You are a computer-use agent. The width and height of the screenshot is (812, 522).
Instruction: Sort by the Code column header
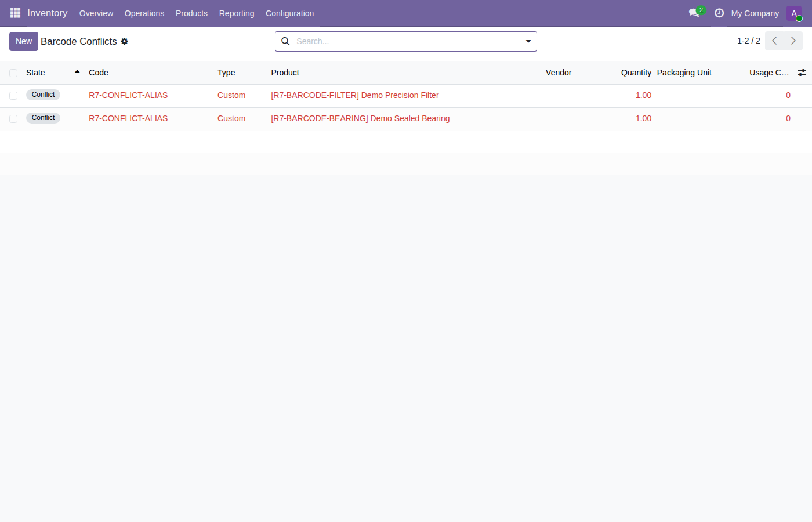point(99,72)
